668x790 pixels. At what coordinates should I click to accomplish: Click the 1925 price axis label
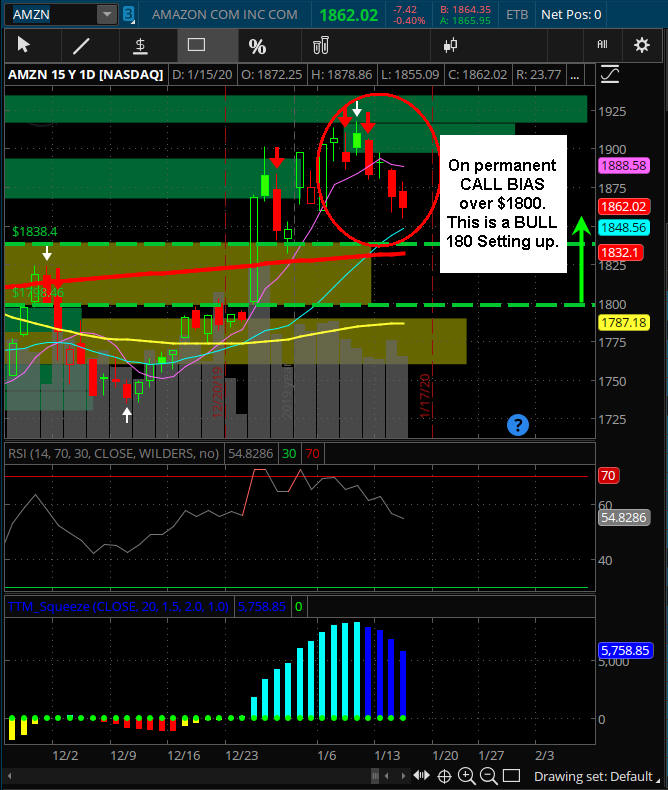(x=612, y=111)
